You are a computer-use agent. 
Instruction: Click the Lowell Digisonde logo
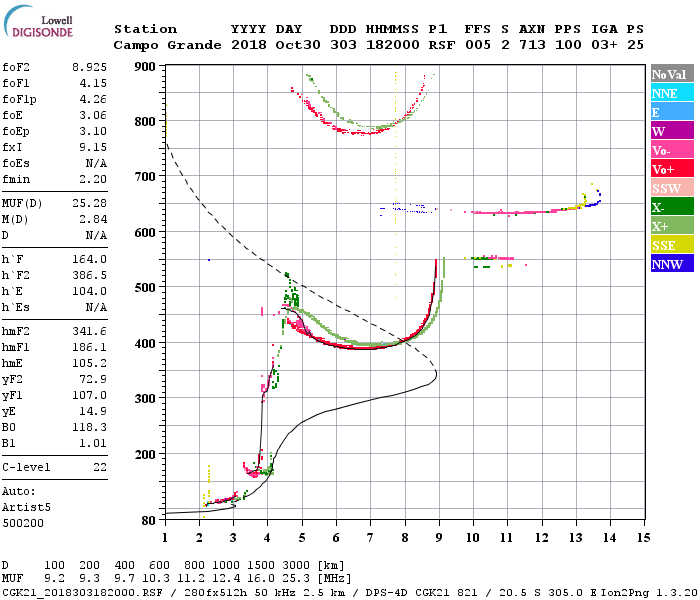click(38, 21)
